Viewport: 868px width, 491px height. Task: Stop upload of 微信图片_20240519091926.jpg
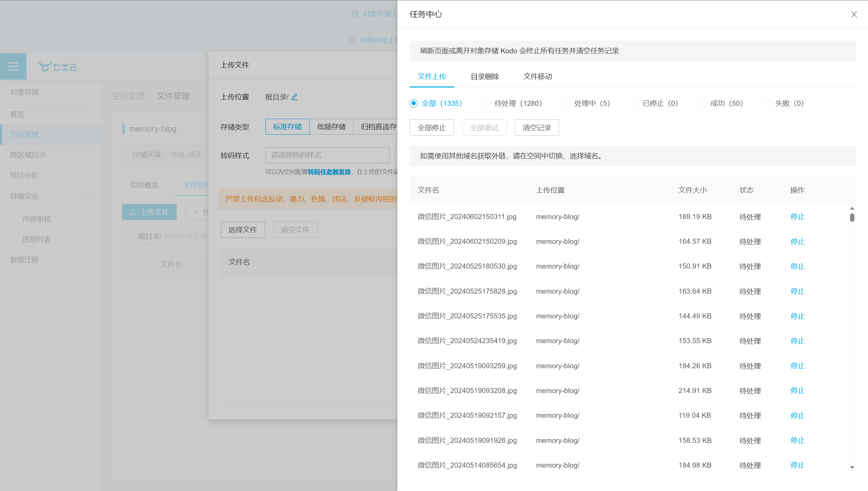(x=797, y=440)
